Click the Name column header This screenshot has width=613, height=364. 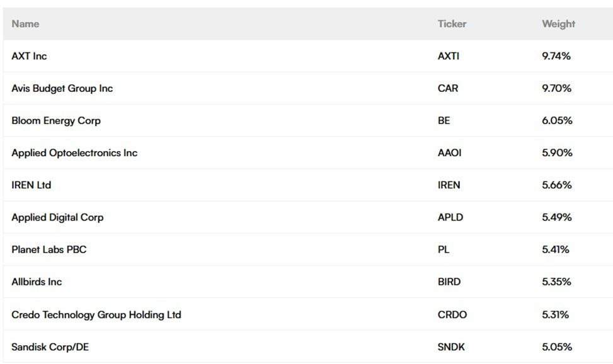click(x=25, y=24)
